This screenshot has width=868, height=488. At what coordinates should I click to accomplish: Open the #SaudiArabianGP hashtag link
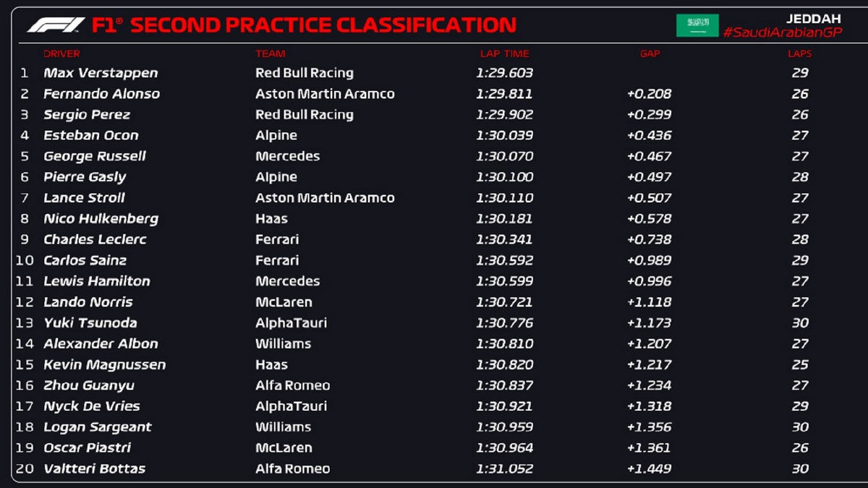click(x=782, y=33)
